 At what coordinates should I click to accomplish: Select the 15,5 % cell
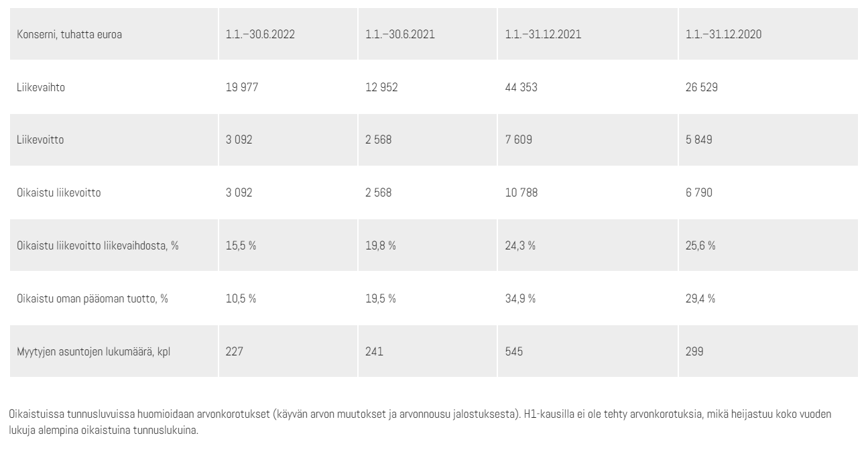tap(241, 245)
